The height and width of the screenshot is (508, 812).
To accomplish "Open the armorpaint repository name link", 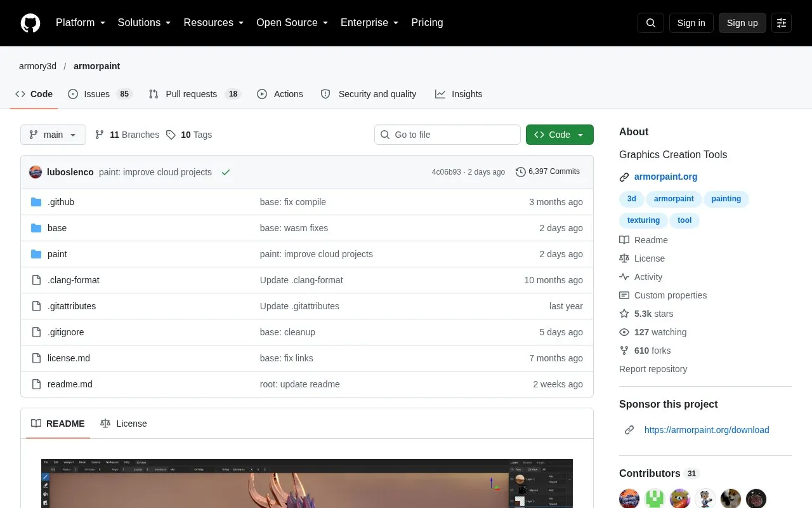I will 96,66.
